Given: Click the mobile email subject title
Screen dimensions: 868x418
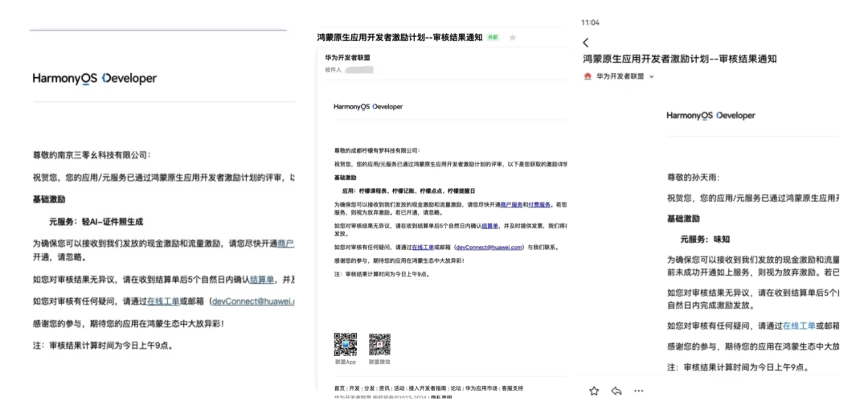Looking at the screenshot, I should [x=680, y=59].
